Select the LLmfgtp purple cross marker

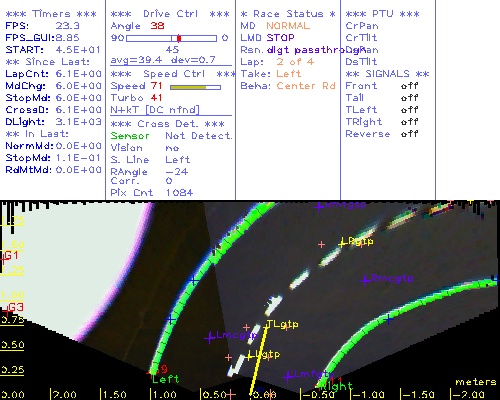tap(288, 377)
